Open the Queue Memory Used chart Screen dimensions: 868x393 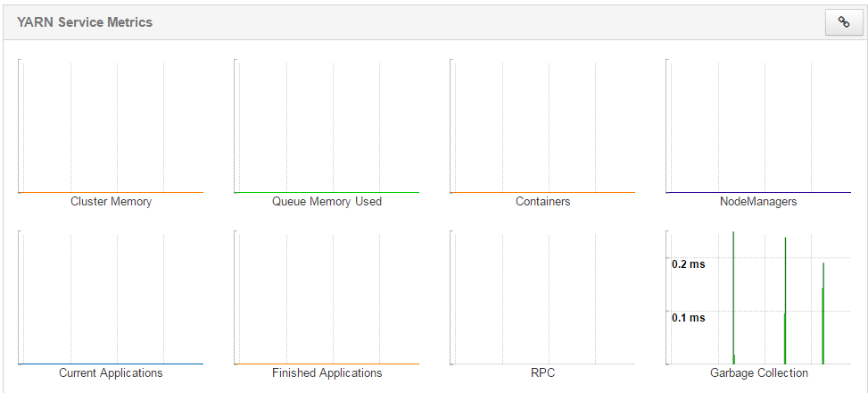(327, 126)
